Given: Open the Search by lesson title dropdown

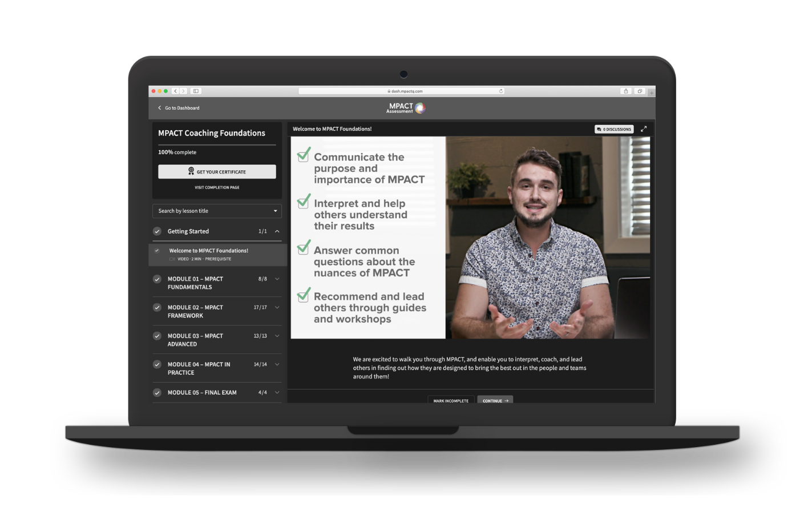Looking at the screenshot, I should (x=217, y=211).
